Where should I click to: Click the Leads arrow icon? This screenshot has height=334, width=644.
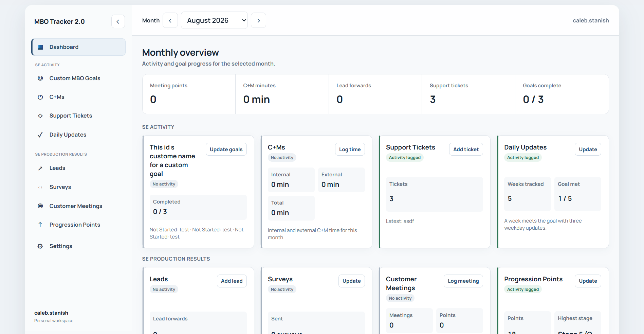40,168
